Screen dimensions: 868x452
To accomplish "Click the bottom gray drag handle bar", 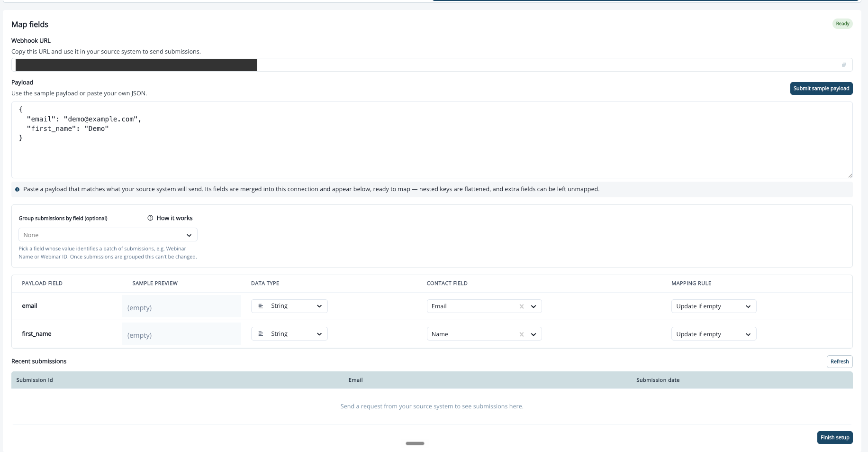I will [x=415, y=443].
